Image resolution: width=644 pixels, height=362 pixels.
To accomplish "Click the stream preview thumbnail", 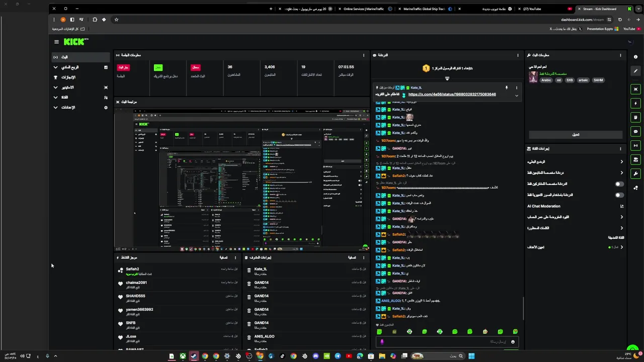I will [x=242, y=179].
